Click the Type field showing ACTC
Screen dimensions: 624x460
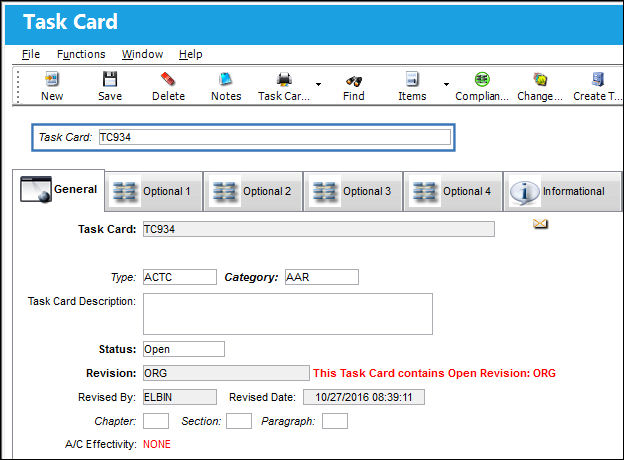click(x=180, y=277)
